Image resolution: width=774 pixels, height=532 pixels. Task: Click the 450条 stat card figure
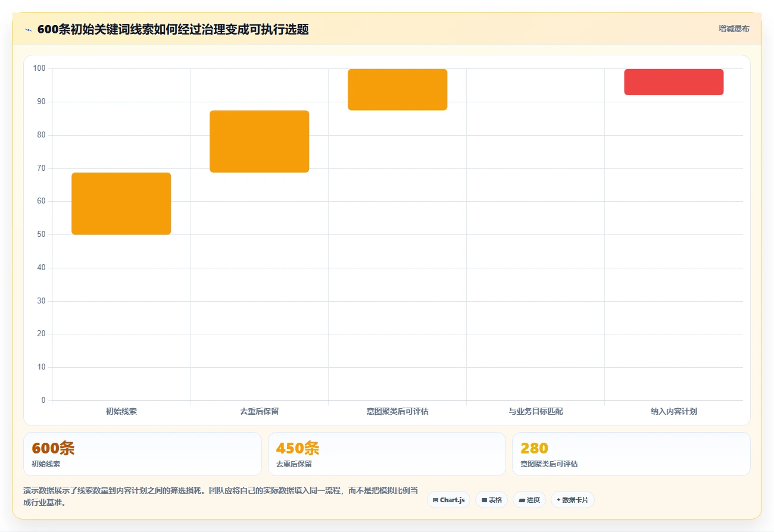point(298,448)
